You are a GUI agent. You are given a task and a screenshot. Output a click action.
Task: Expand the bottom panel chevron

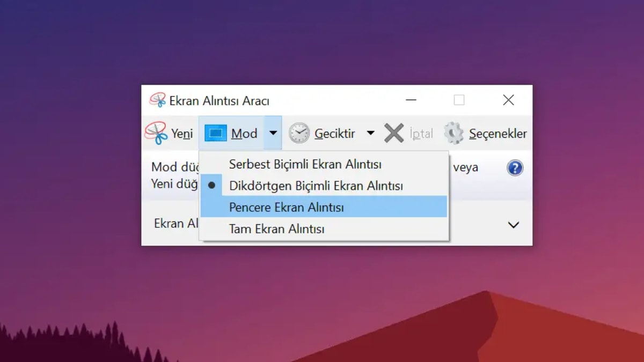pos(514,225)
